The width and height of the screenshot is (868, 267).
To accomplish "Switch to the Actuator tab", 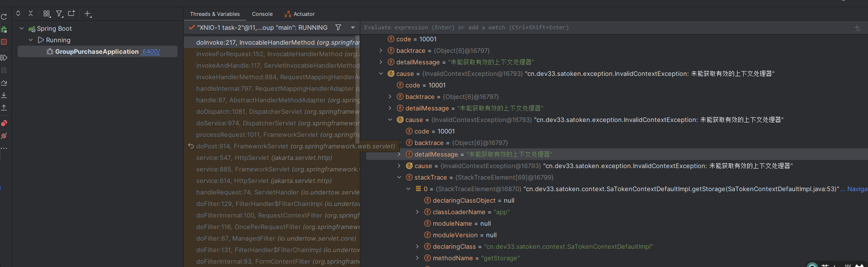I will click(299, 14).
